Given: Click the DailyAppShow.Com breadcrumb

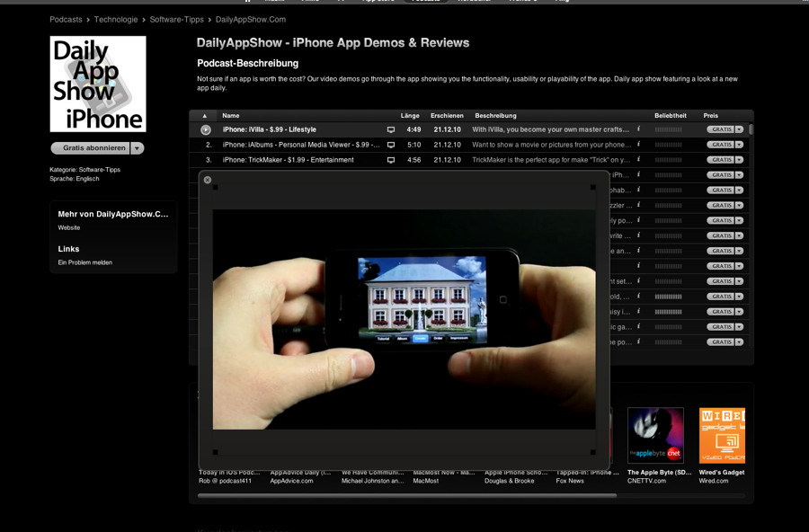Looking at the screenshot, I should 250,20.
